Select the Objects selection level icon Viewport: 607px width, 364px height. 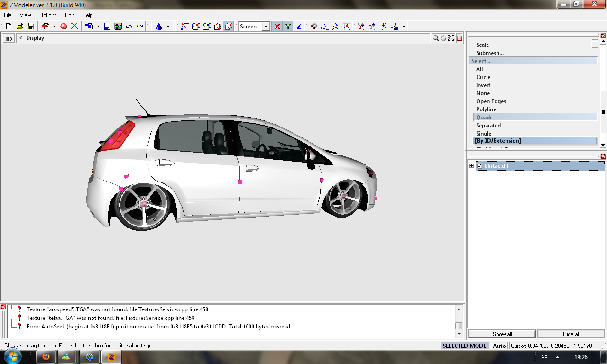click(228, 27)
